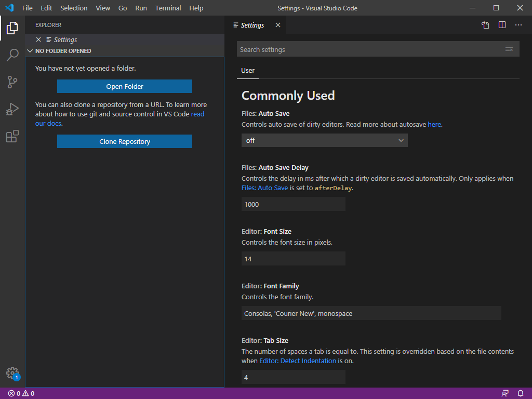Viewport: 532px width, 399px height.
Task: Click the VS Code logo icon
Action: click(x=9, y=8)
